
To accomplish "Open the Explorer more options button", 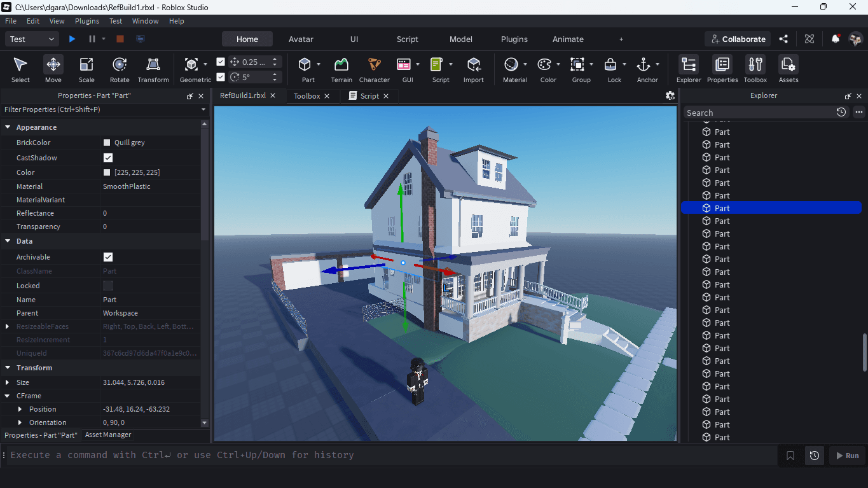I will (x=859, y=112).
